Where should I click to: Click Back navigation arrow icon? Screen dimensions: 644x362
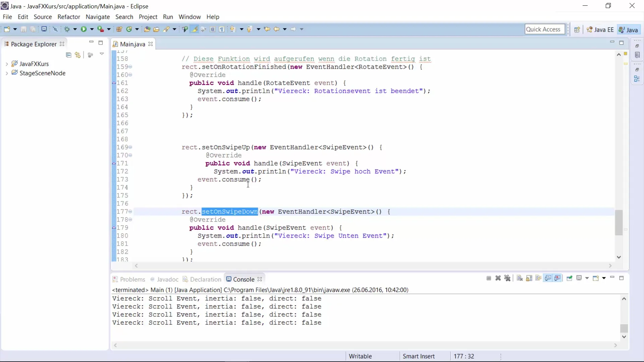[x=277, y=29]
